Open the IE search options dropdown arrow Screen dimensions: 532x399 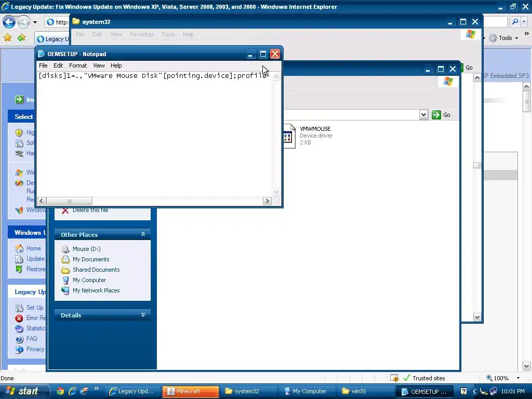pyautogui.click(x=524, y=22)
